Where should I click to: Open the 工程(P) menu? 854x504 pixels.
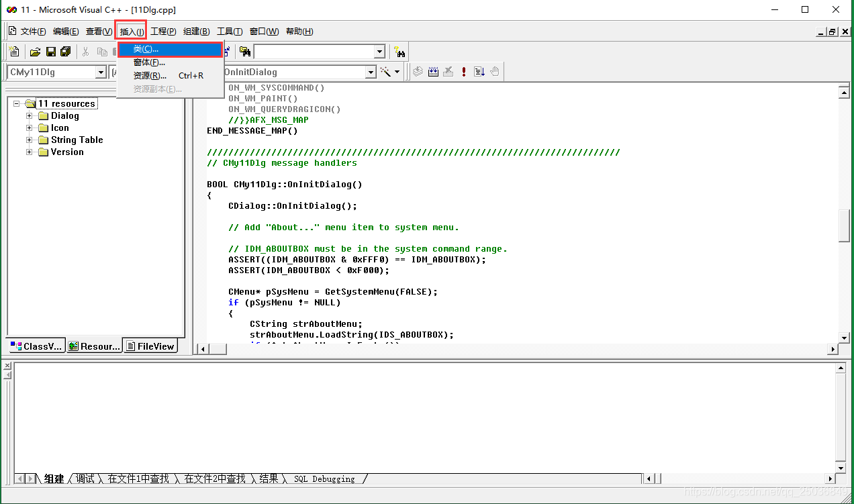[163, 32]
